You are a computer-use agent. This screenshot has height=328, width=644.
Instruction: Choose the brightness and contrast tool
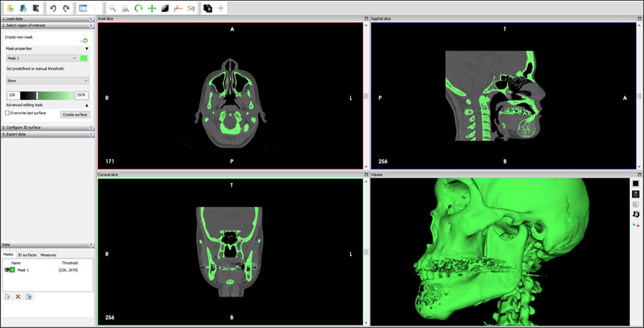[x=165, y=8]
